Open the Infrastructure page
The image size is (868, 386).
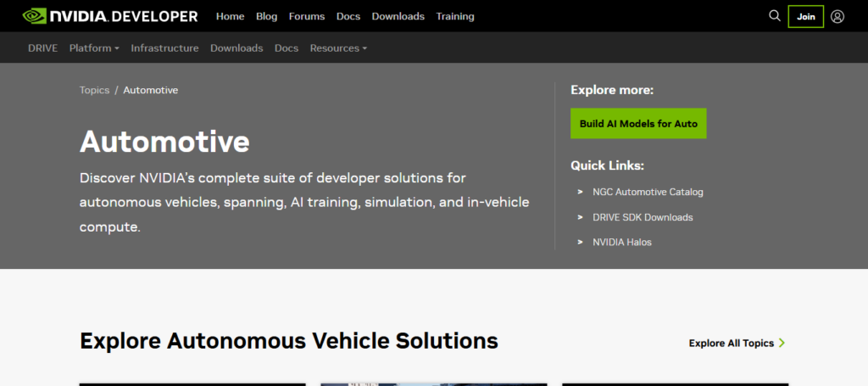(165, 48)
